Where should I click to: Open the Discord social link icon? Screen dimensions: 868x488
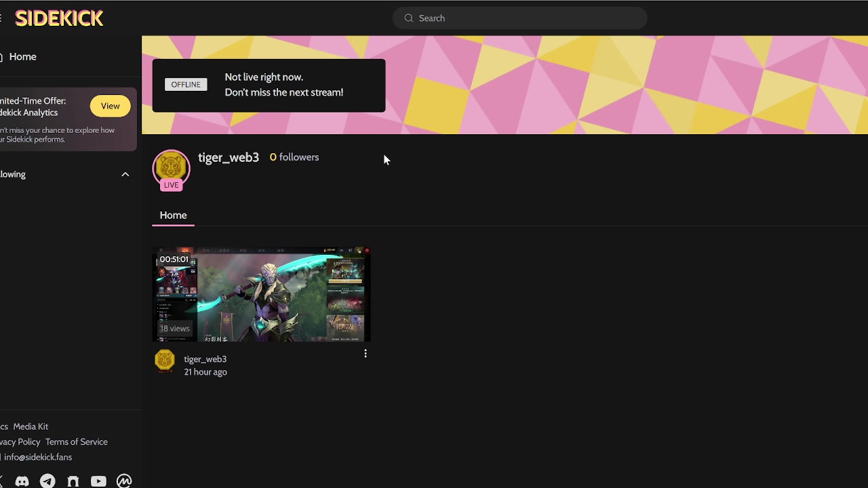coord(22,481)
